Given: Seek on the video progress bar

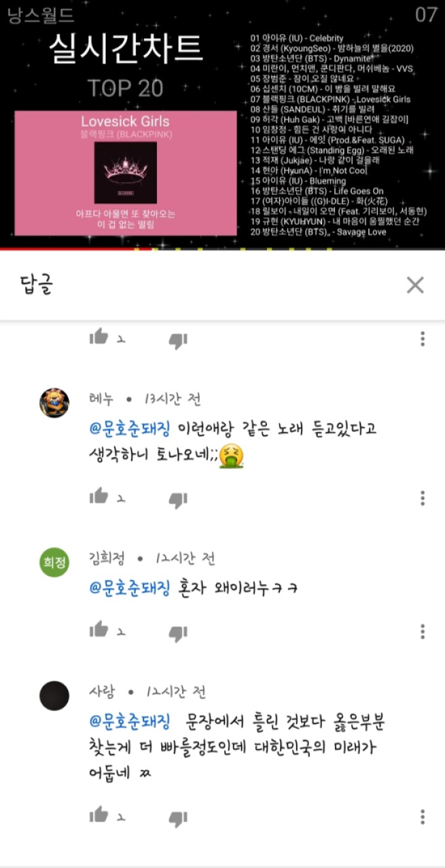Looking at the screenshot, I should pos(222,250).
